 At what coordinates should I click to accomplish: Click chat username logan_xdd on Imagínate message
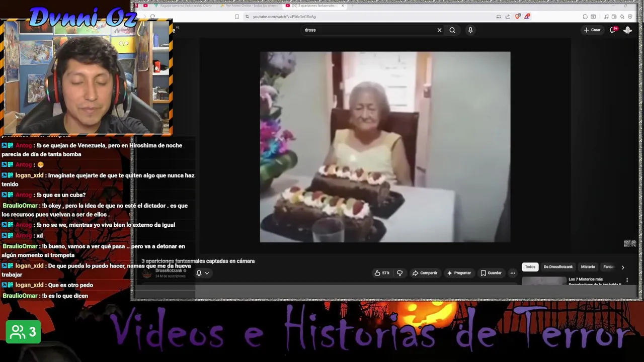(x=29, y=175)
